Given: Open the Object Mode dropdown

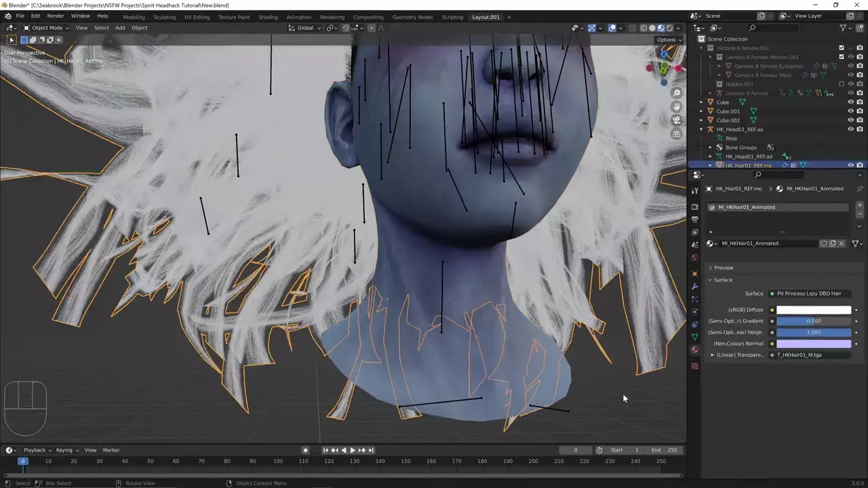Looking at the screenshot, I should coord(46,28).
